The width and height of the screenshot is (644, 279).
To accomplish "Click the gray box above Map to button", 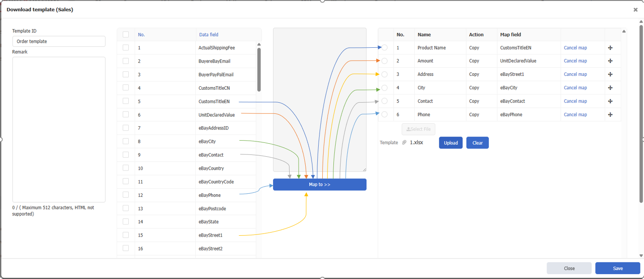I will (x=320, y=100).
